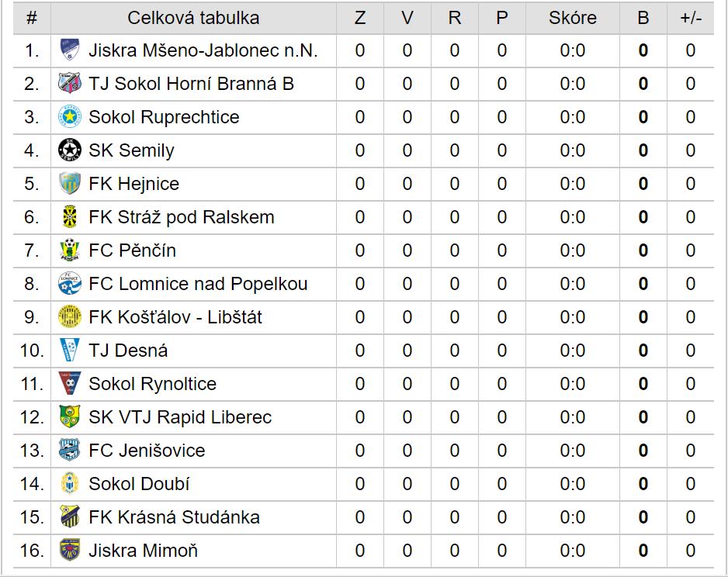Image resolution: width=728 pixels, height=577 pixels.
Task: Open the TJ Sokol Horní Branná B team link
Action: pyautogui.click(x=191, y=84)
